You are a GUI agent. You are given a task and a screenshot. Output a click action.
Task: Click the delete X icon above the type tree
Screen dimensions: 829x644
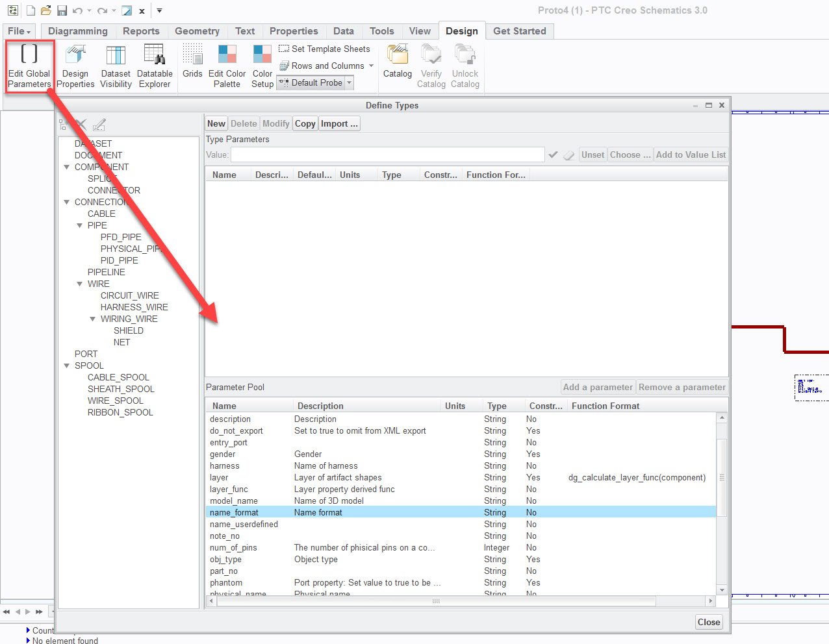point(81,124)
